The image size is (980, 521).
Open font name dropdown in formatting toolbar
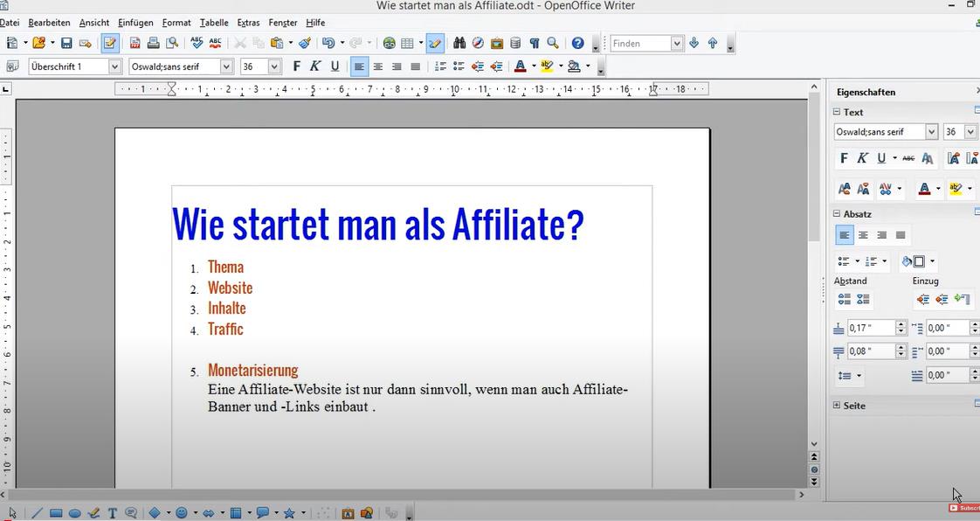(x=226, y=66)
